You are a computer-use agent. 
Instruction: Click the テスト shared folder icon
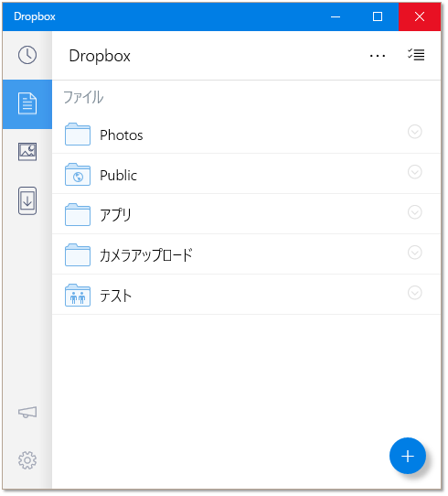pyautogui.click(x=78, y=296)
